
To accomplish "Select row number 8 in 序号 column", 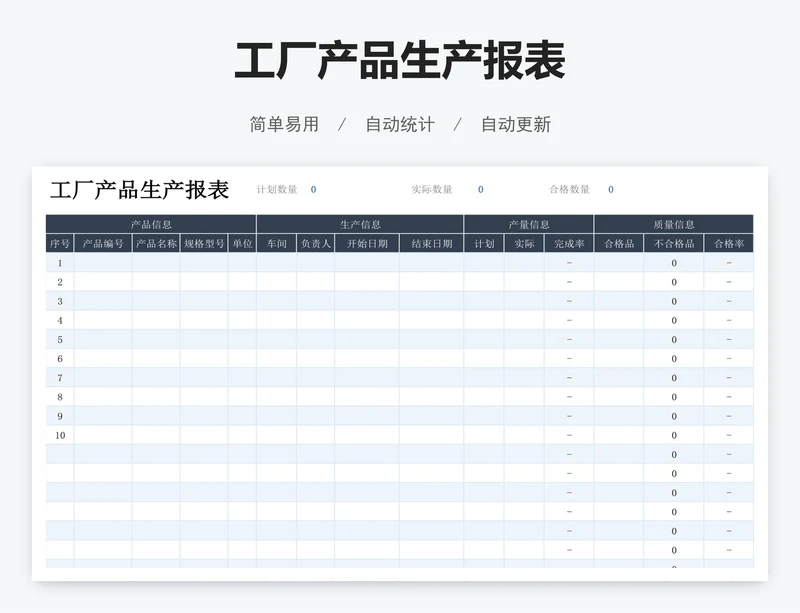I will [x=60, y=397].
